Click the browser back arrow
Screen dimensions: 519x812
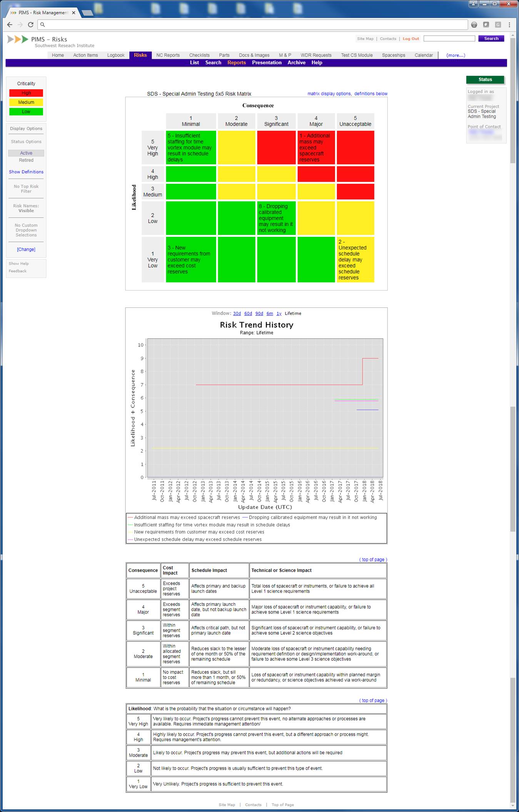click(10, 25)
